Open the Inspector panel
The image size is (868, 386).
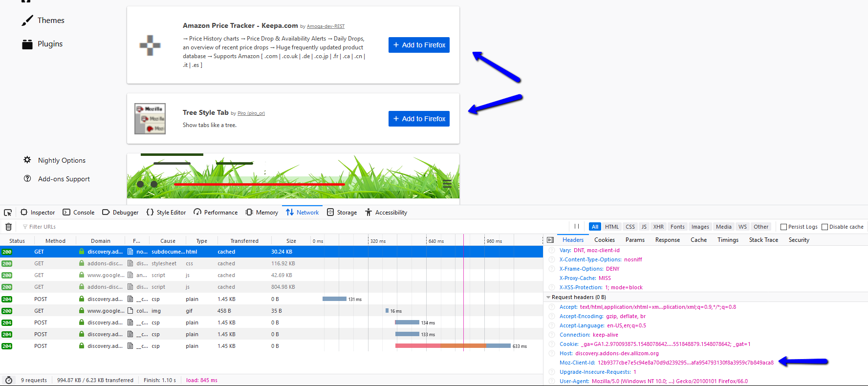click(38, 213)
